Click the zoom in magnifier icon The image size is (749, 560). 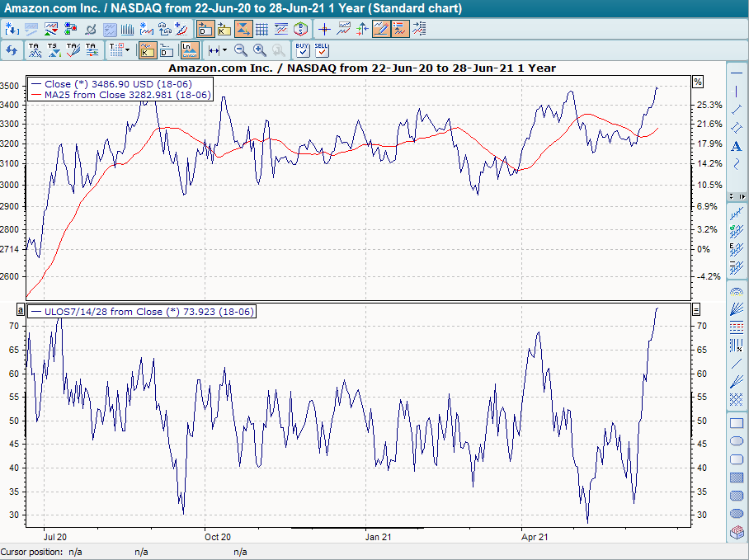pos(260,50)
